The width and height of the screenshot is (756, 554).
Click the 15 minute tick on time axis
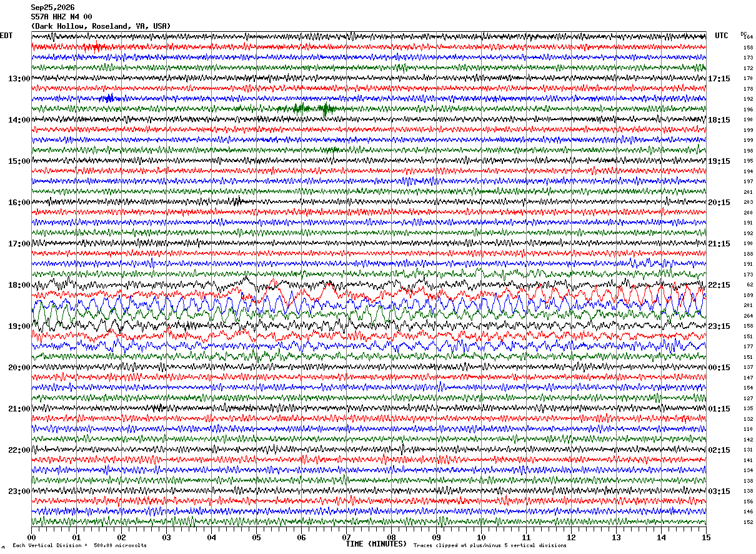[x=706, y=538]
